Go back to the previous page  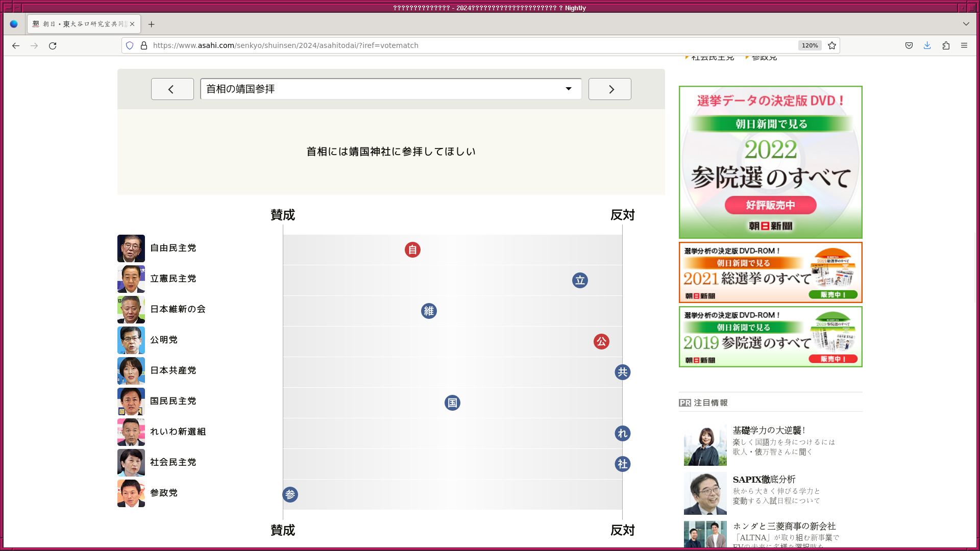pos(16,45)
